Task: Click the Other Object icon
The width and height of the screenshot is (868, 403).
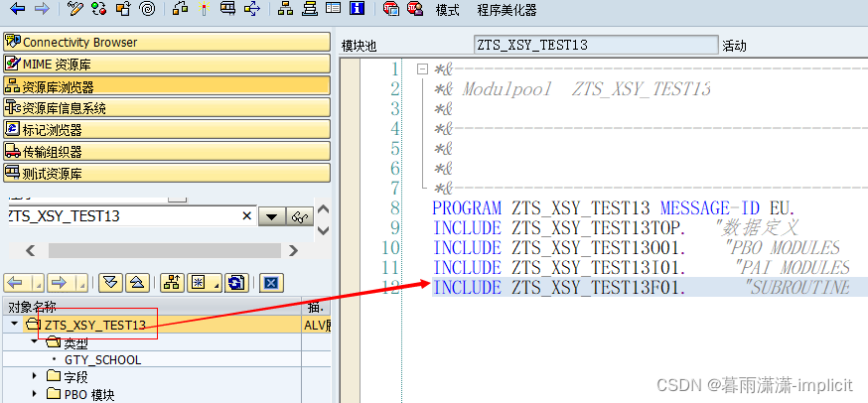Action: point(123,9)
